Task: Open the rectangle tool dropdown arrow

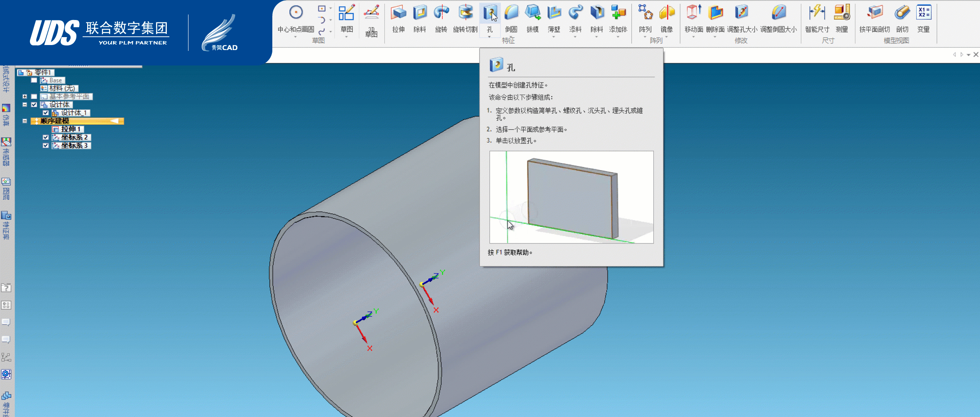Action: click(x=331, y=8)
